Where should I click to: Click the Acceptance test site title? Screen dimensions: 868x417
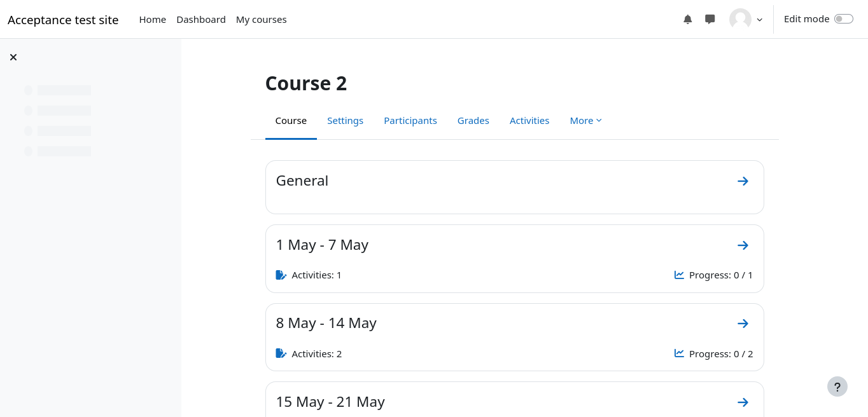coord(63,20)
